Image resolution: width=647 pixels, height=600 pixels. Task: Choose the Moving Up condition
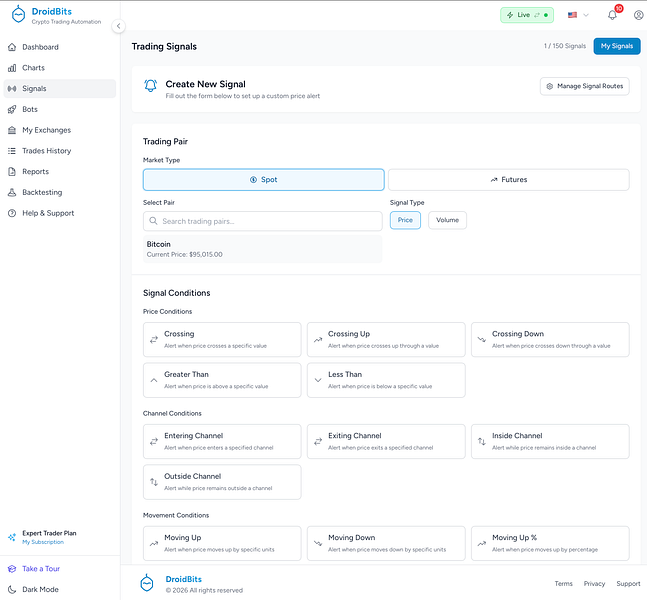(222, 543)
